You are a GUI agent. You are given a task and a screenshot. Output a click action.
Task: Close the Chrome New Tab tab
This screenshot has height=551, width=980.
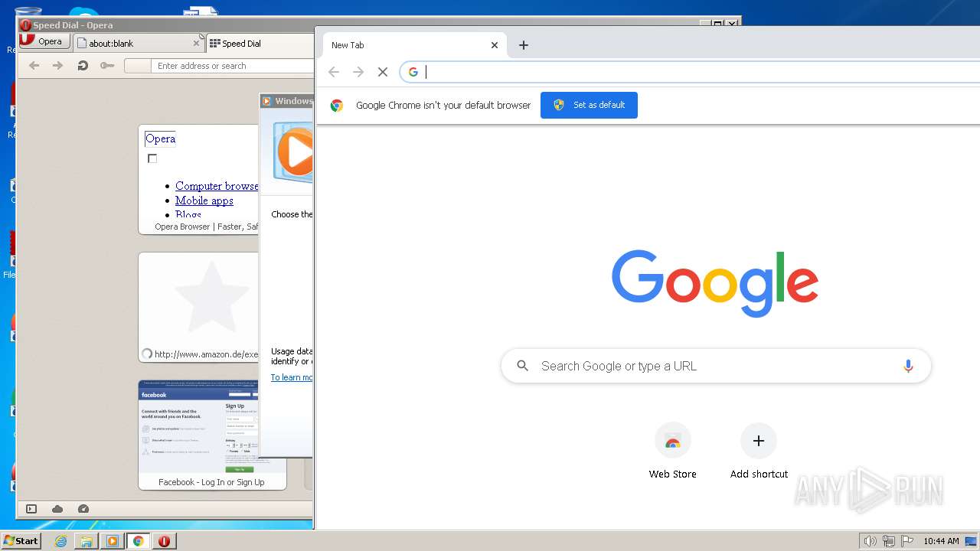tap(495, 45)
